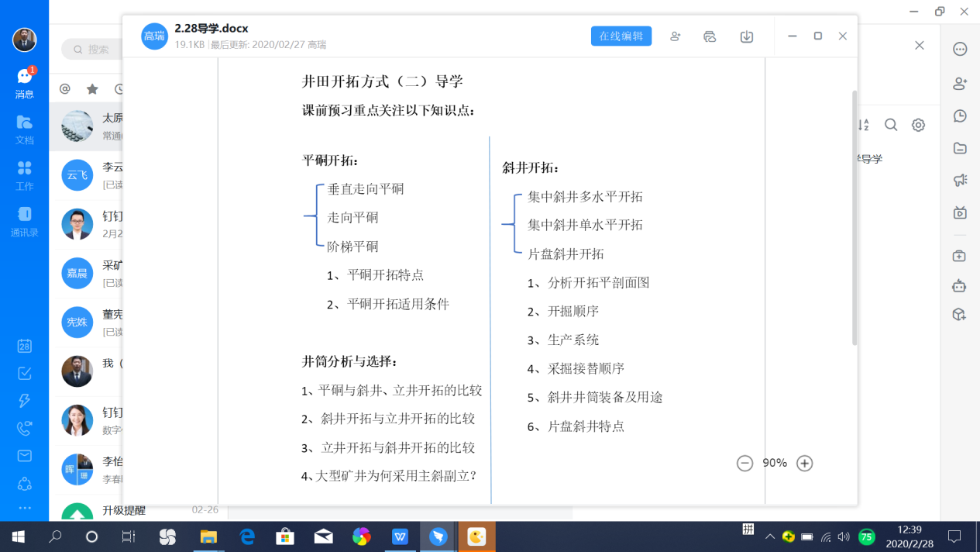Click the magnifier search icon in right panel
Image resolution: width=980 pixels, height=552 pixels.
[891, 125]
